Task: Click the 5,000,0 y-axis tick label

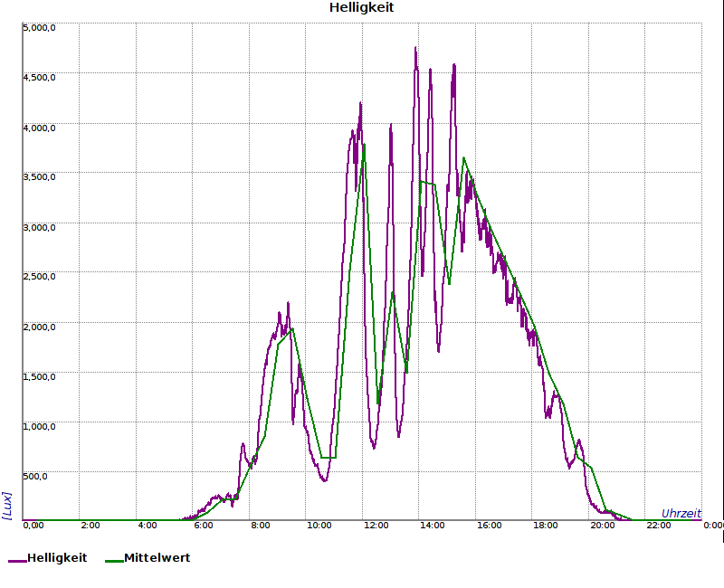Action: (39, 28)
